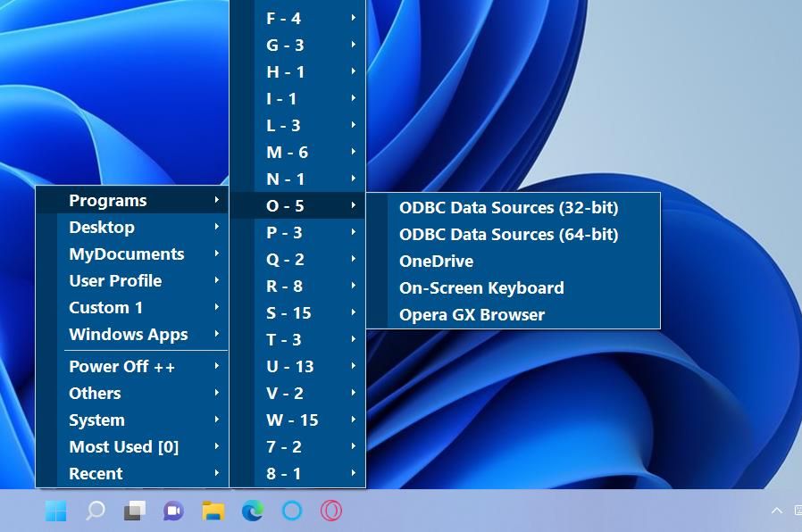Image resolution: width=802 pixels, height=532 pixels.
Task: Select the Programs menu entry
Action: (x=132, y=200)
